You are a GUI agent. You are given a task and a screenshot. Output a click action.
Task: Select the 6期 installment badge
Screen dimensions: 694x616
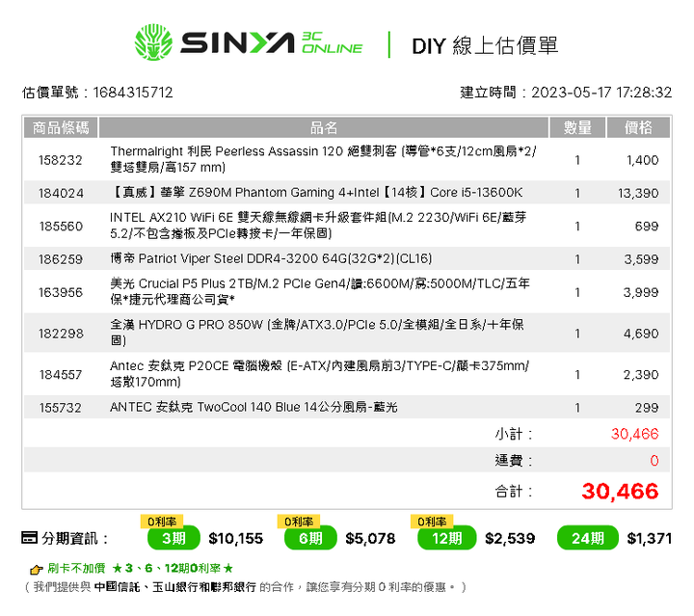pos(310,538)
